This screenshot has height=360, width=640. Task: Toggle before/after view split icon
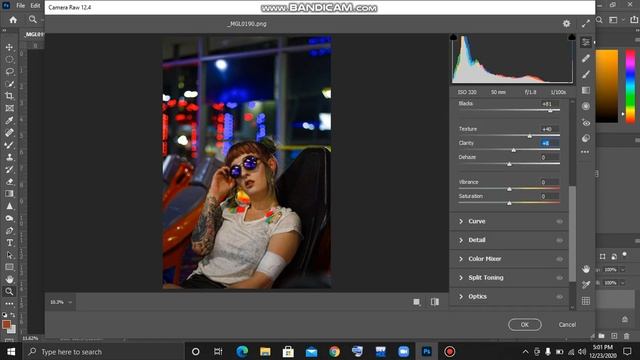point(435,302)
